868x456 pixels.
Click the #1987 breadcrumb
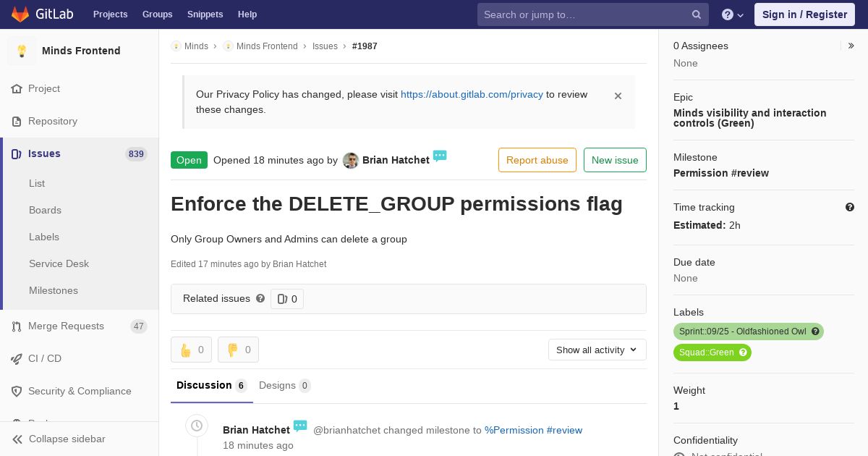point(365,46)
